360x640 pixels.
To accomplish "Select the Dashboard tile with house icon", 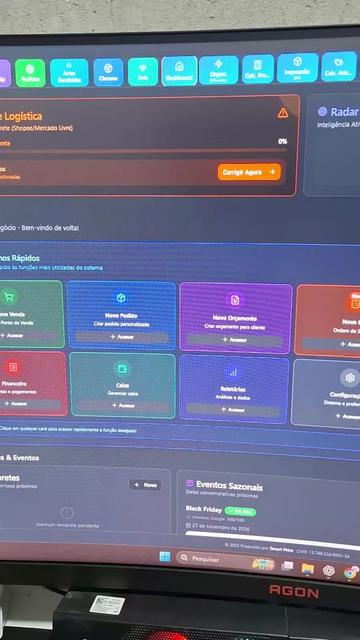I will point(179,71).
